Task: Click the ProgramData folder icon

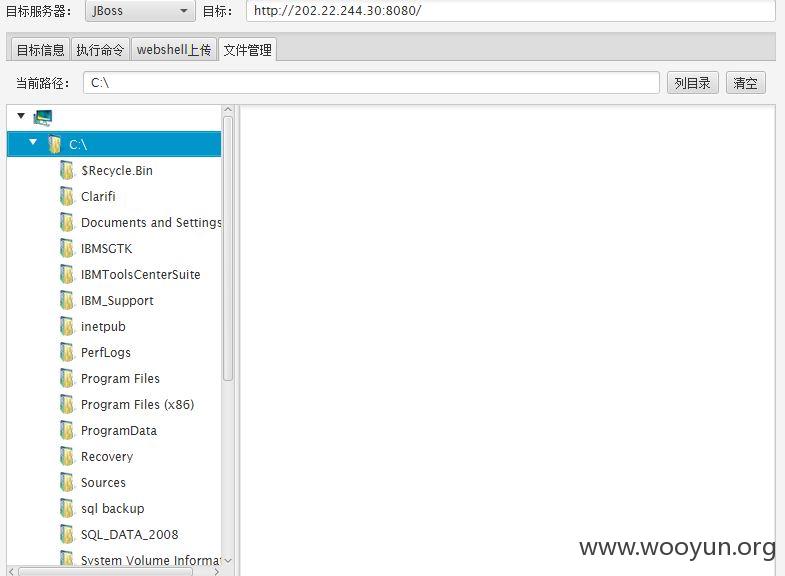Action: click(67, 430)
